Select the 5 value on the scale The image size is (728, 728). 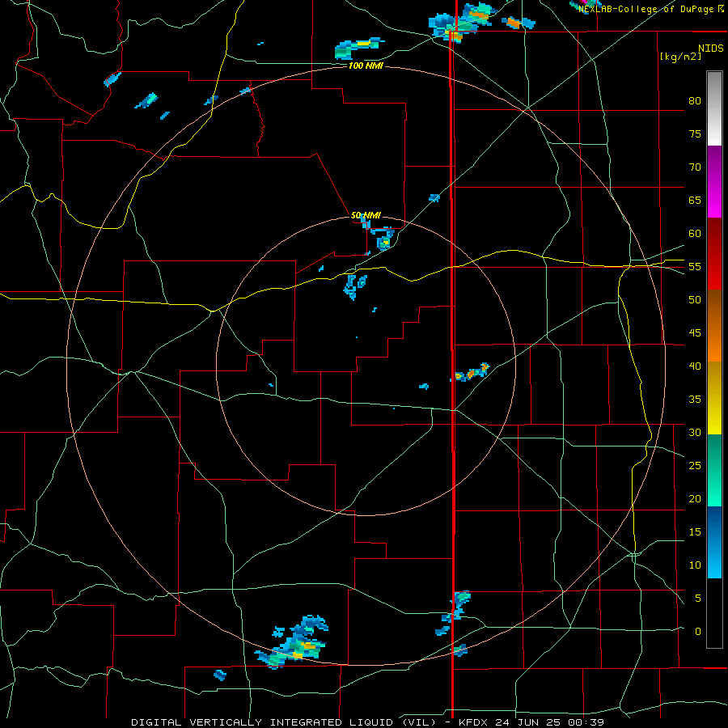coord(698,598)
